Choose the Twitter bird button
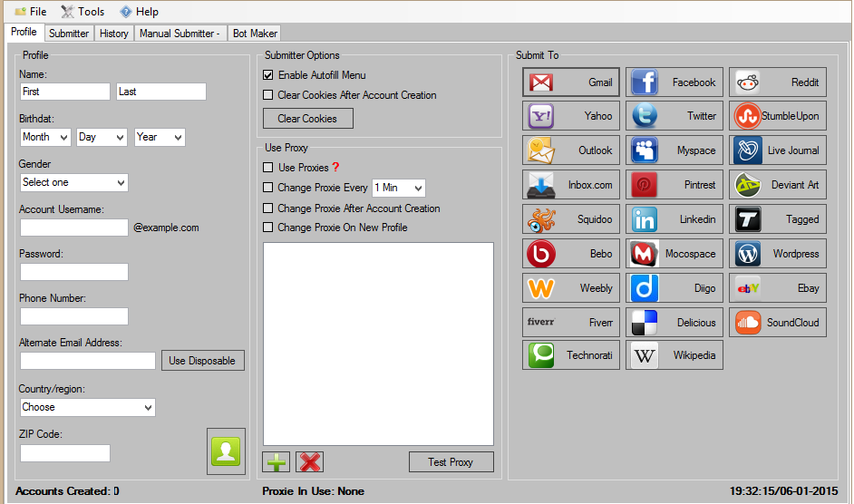Screen dimensions: 854x504 [674, 115]
